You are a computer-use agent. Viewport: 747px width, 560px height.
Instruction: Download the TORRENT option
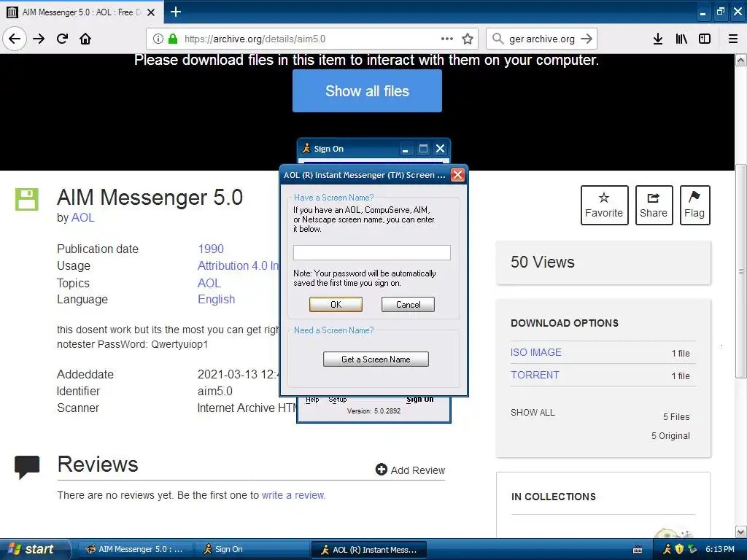[x=535, y=375]
